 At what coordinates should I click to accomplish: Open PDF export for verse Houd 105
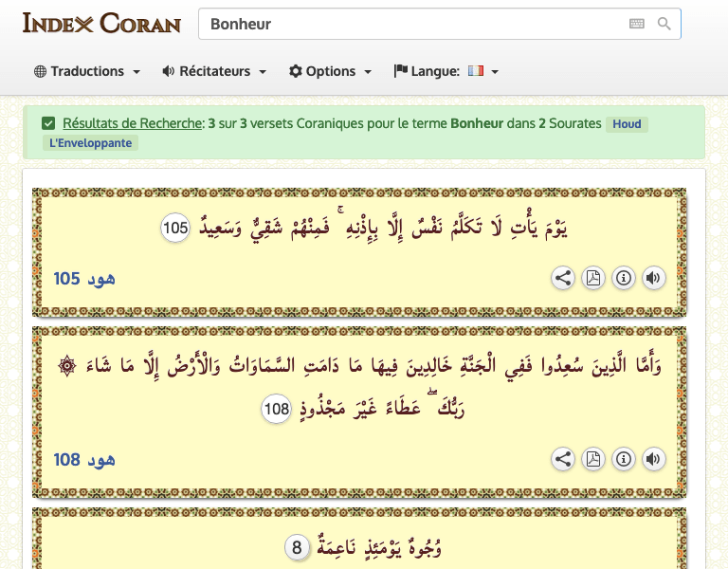(x=593, y=278)
